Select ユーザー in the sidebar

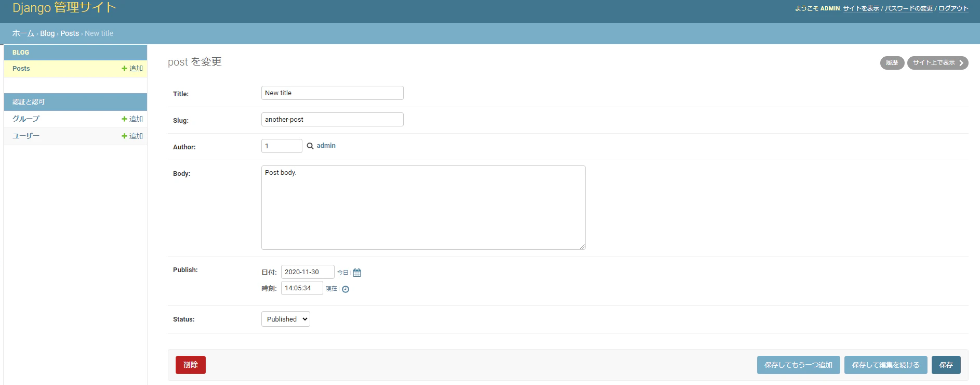tap(26, 136)
